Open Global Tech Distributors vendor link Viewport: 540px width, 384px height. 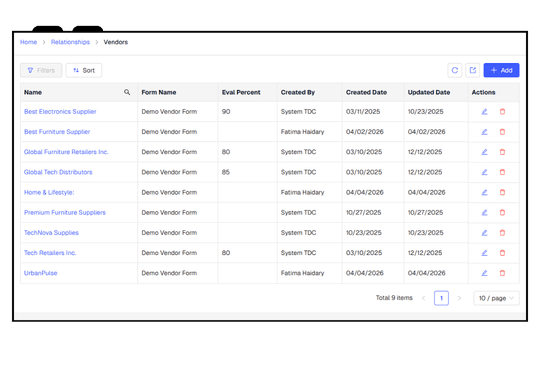coord(58,172)
